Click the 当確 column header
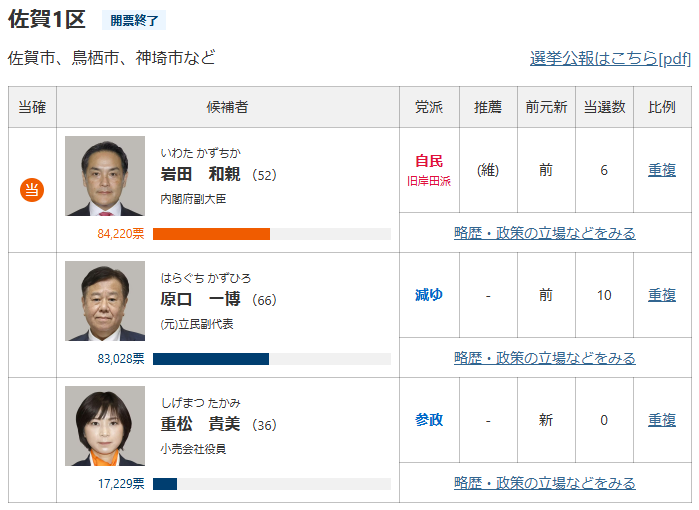Image resolution: width=699 pixels, height=510 pixels. (x=32, y=107)
